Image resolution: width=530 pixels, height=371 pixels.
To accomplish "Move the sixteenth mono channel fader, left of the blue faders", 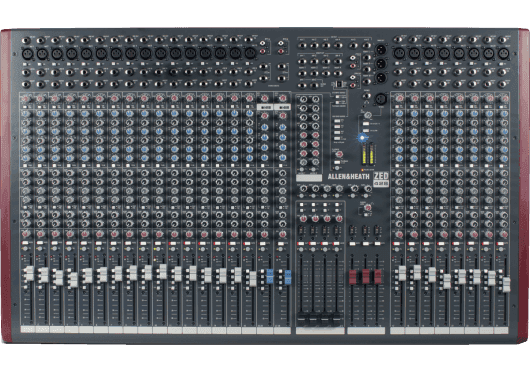I will [x=252, y=278].
